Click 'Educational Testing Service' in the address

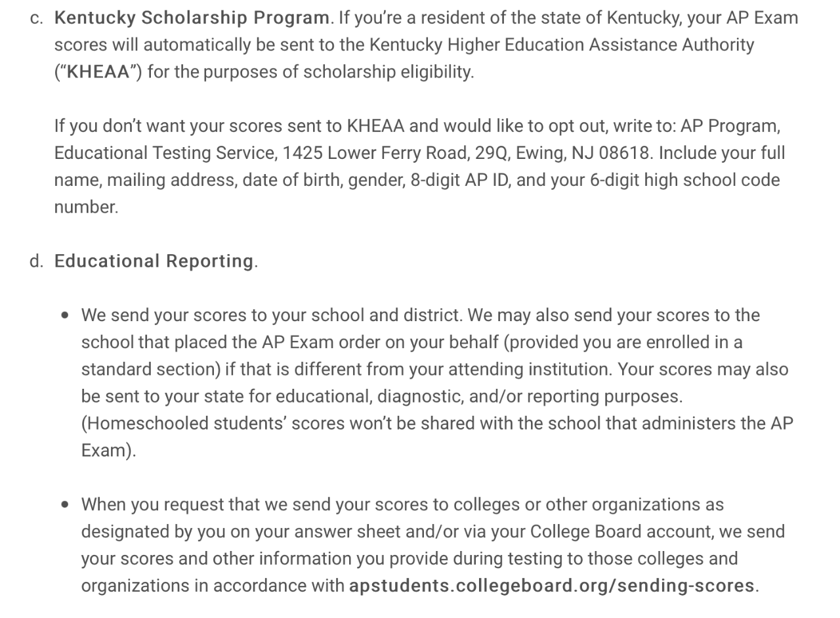pos(165,153)
